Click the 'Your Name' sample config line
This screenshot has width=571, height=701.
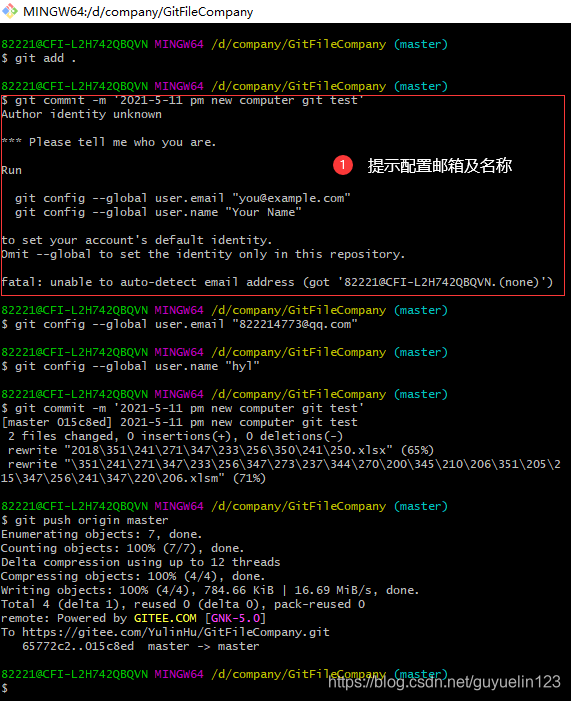pos(158,212)
